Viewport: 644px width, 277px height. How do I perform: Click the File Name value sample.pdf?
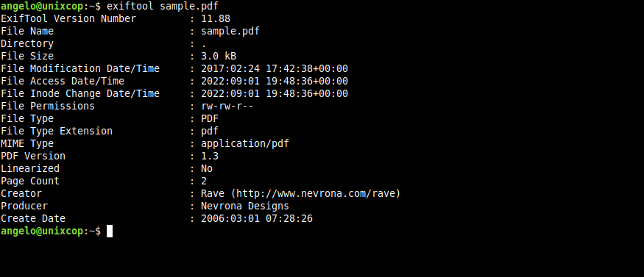click(x=230, y=32)
